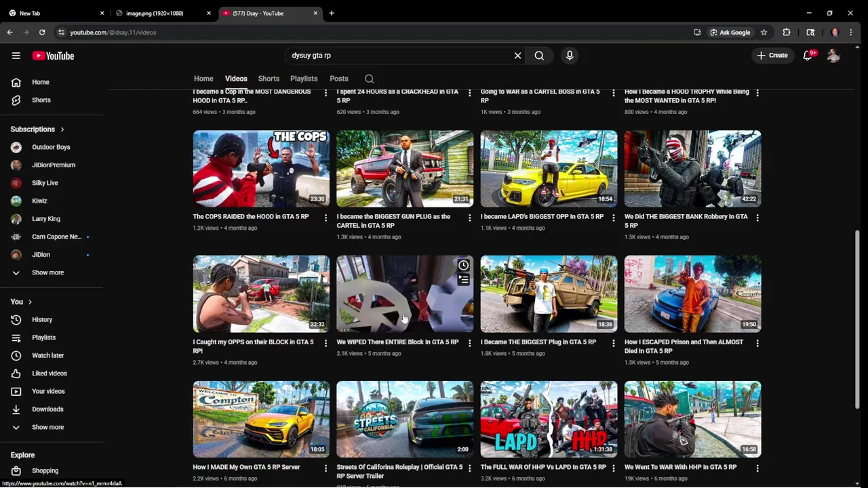The image size is (868, 488).
Task: Click the YouTube logo
Action: coord(53,56)
